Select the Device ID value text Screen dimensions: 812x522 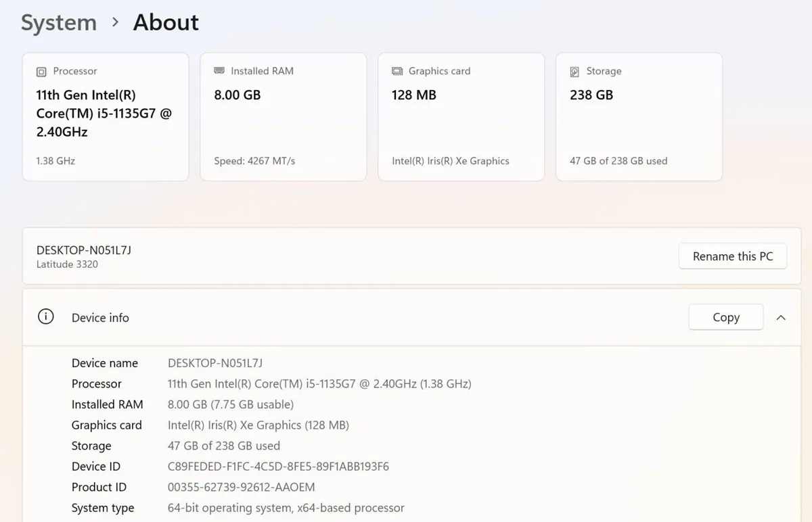(x=278, y=467)
